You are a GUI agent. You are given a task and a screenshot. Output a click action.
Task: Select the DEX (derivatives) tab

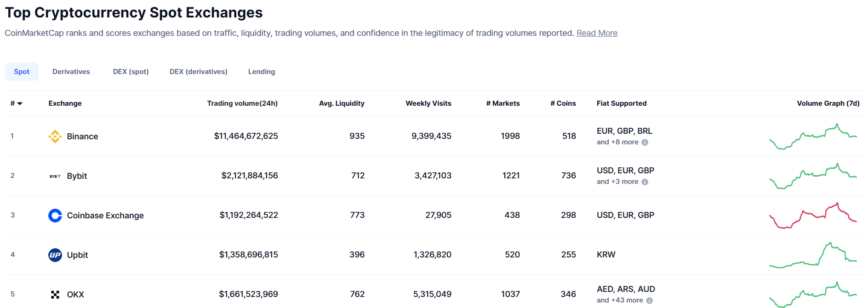(199, 72)
